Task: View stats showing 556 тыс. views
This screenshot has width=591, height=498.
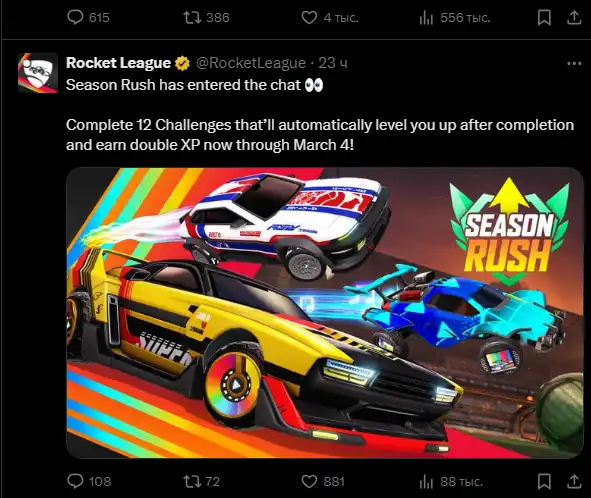Action: 455,17
